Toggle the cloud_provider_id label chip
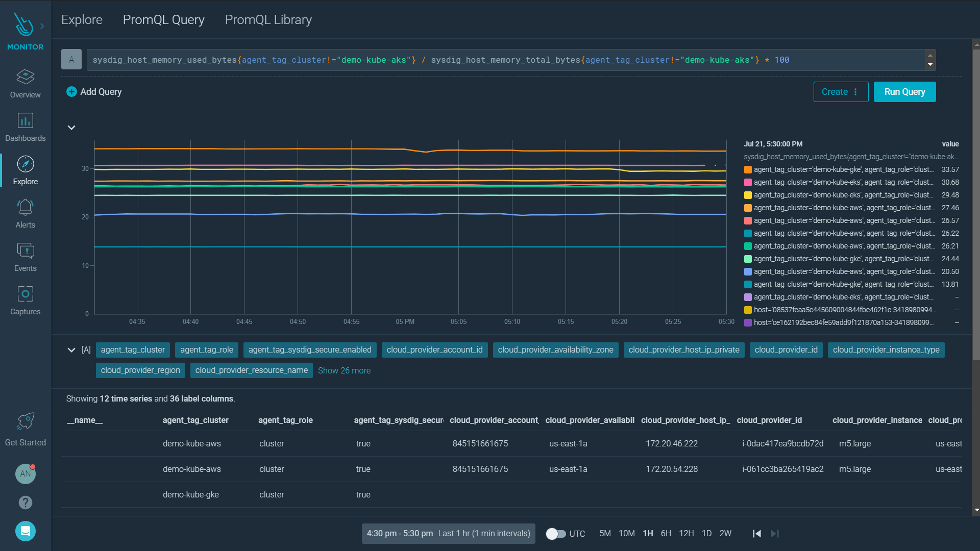 (x=786, y=350)
